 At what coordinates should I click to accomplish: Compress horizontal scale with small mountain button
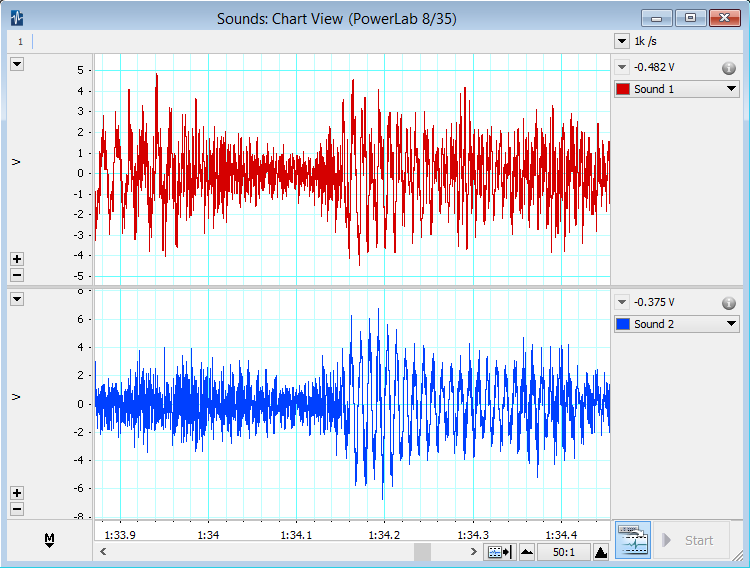[x=527, y=552]
